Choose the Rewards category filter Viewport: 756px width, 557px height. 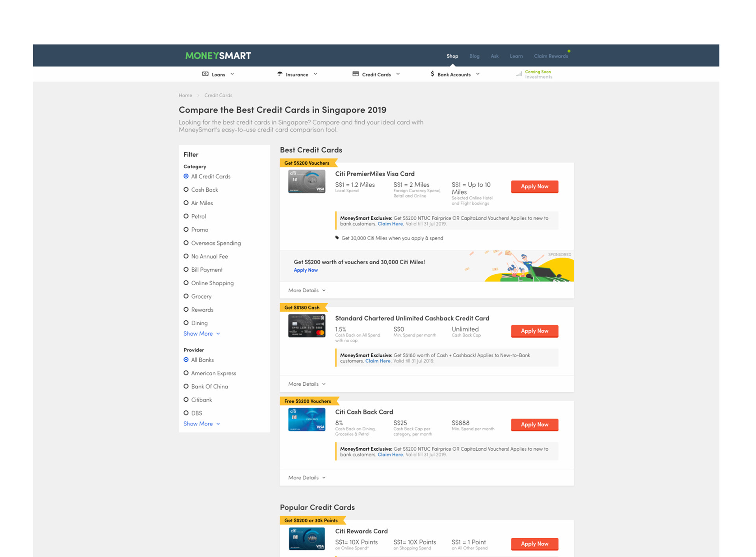(198, 310)
